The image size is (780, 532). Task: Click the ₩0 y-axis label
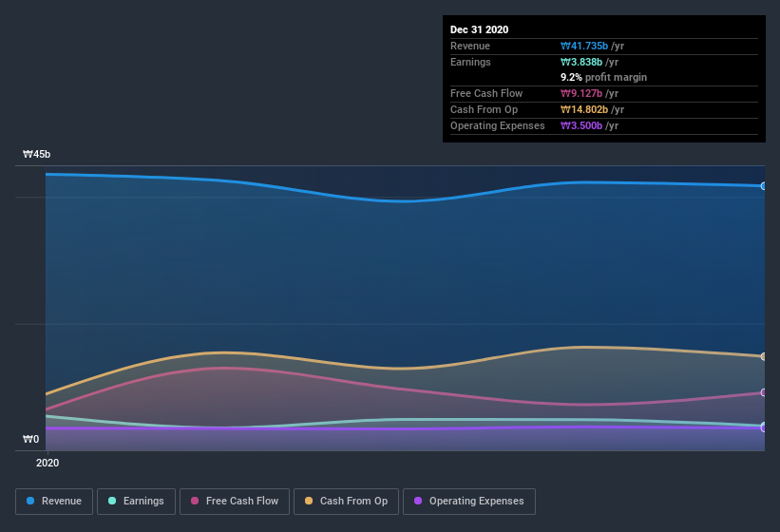coord(30,439)
